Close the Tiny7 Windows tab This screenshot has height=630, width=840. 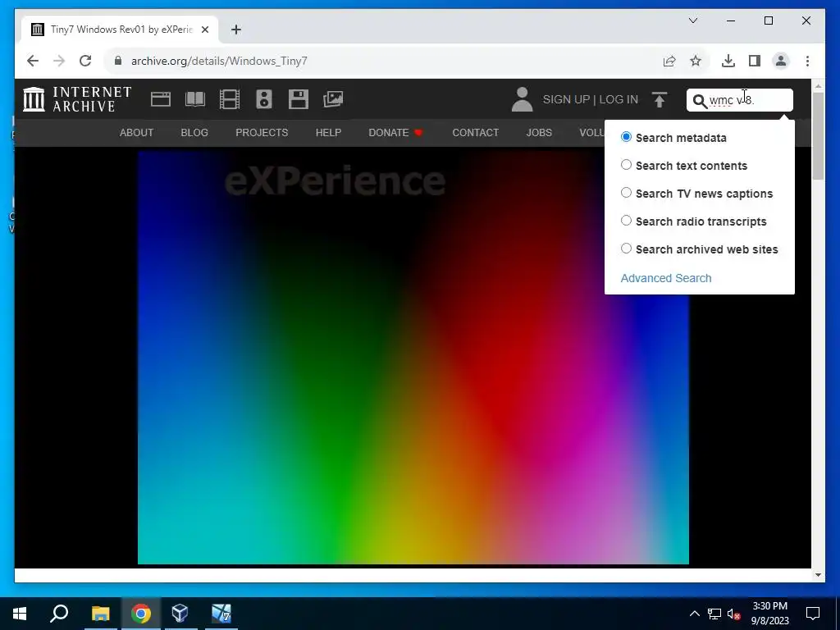coord(205,30)
